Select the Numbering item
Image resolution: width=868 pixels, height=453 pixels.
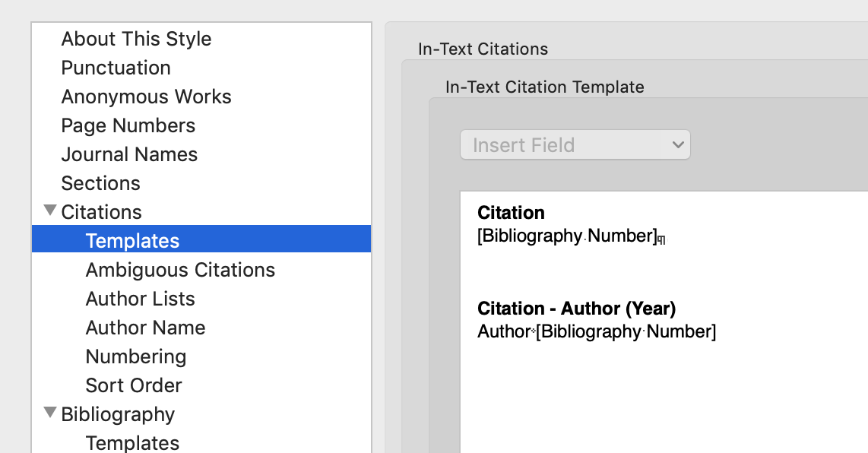(135, 356)
